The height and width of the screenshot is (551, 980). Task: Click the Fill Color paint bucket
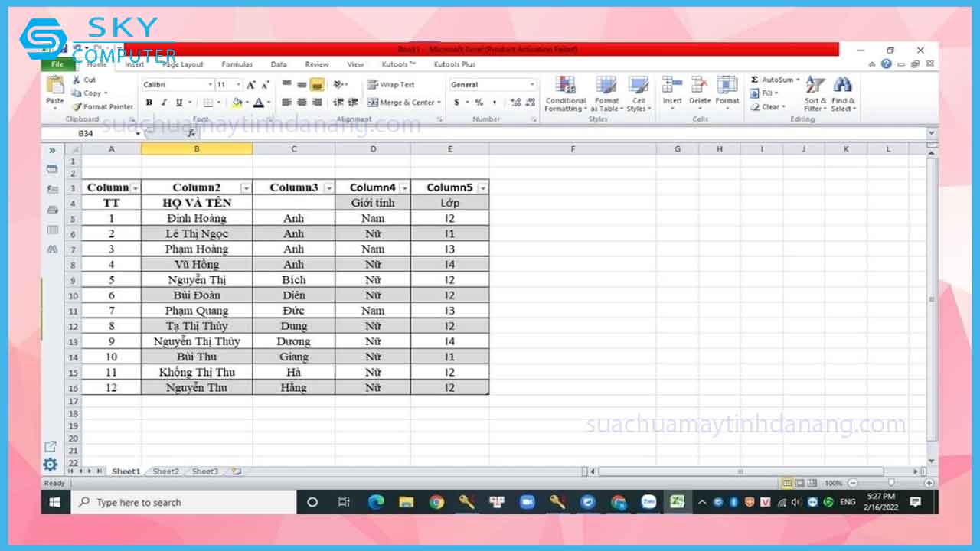coord(237,103)
